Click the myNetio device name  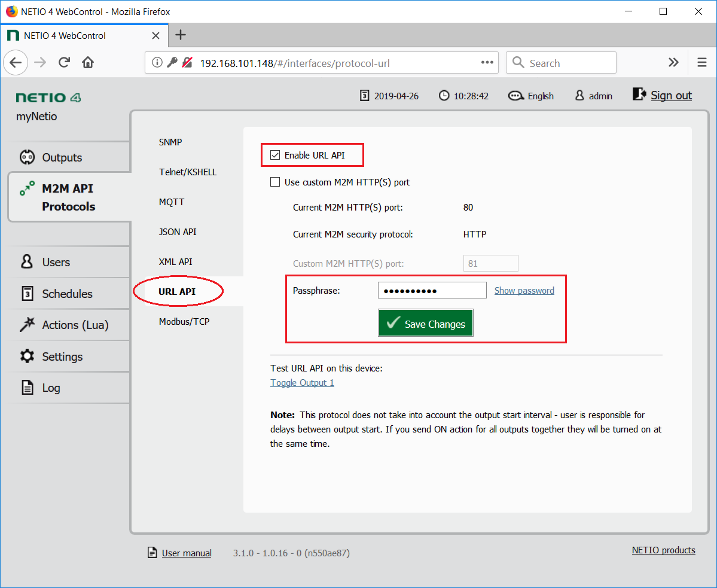(36, 117)
